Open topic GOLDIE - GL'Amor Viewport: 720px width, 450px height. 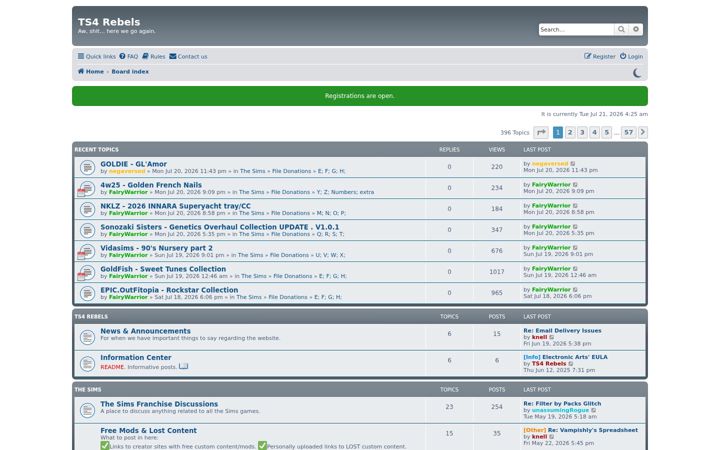(133, 164)
